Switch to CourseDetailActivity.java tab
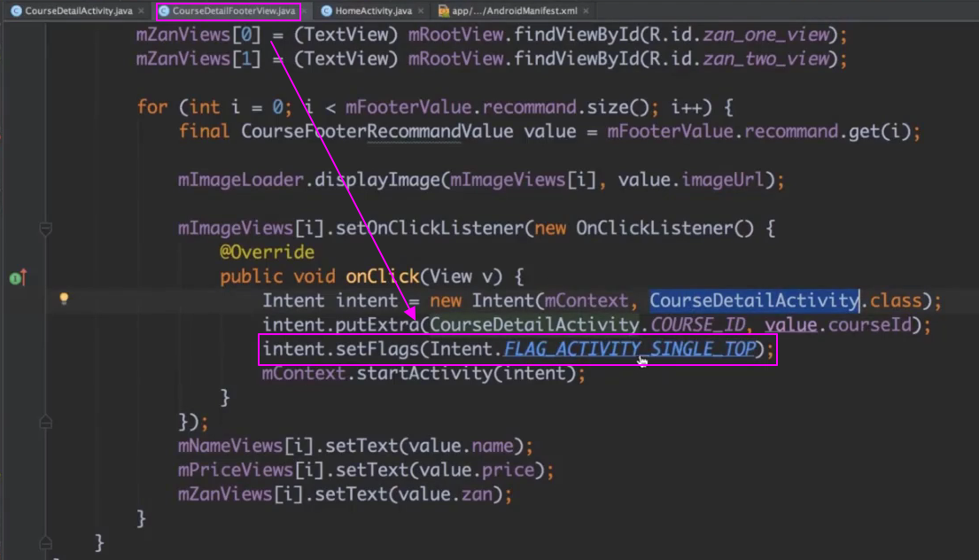 coord(78,11)
